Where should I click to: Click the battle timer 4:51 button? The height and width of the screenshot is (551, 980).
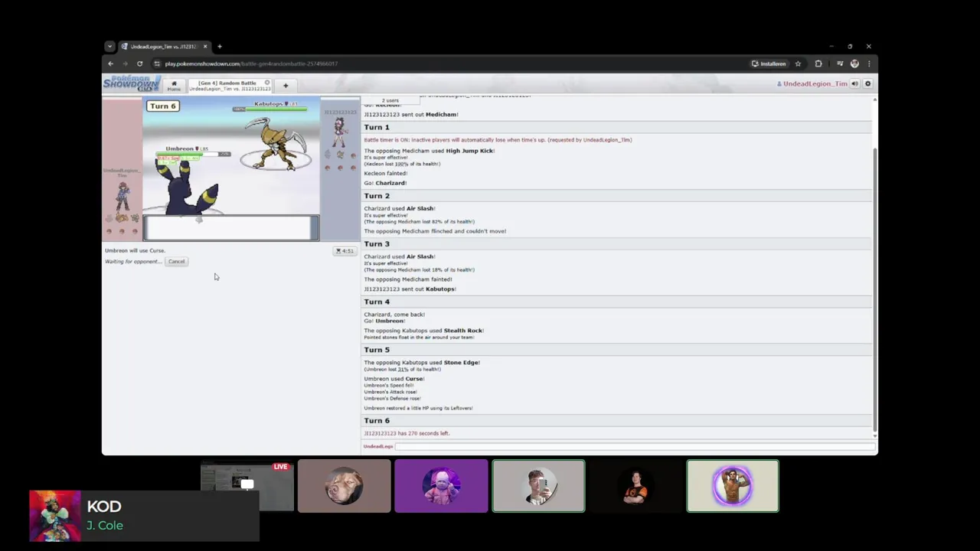(x=345, y=251)
